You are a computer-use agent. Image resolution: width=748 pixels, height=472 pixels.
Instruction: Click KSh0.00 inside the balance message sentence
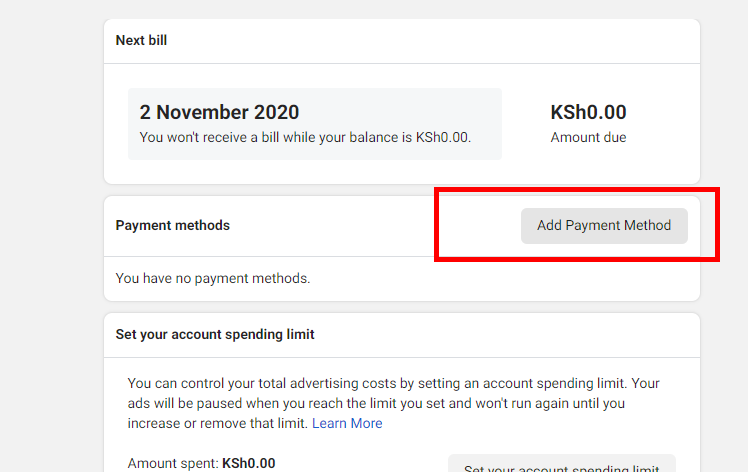[x=443, y=137]
